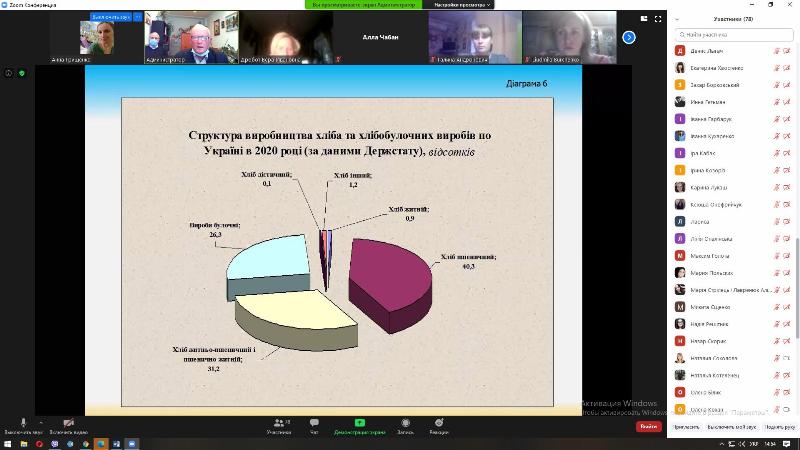Switch the view layout icon at top right
Image resolution: width=800 pixels, height=450 pixels.
pyautogui.click(x=644, y=19)
